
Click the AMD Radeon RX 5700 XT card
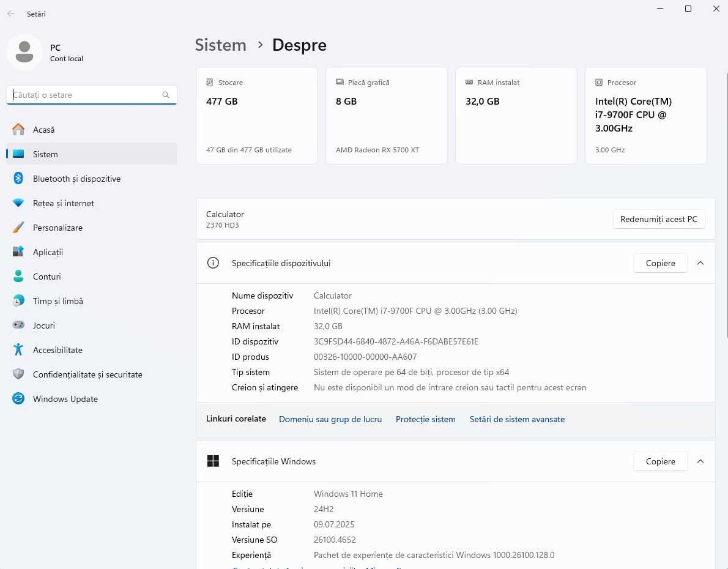(x=386, y=116)
